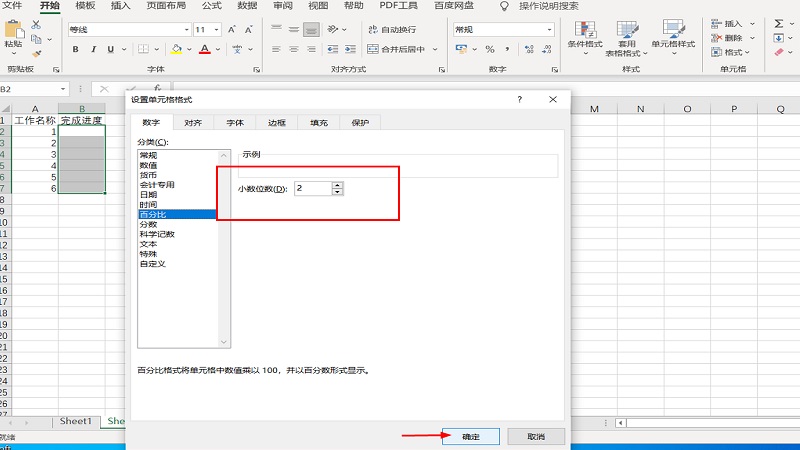Image resolution: width=800 pixels, height=450 pixels.
Task: Click the Cell Styles (单元格样式) icon
Action: tap(676, 36)
